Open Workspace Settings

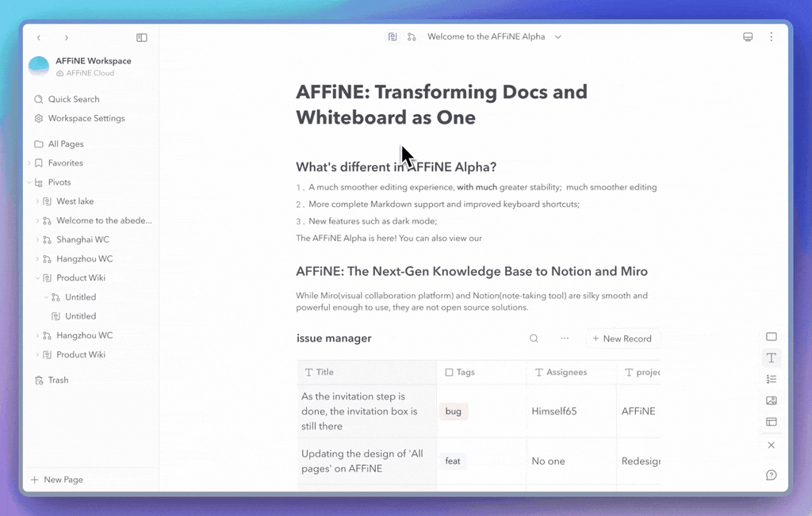pyautogui.click(x=86, y=118)
